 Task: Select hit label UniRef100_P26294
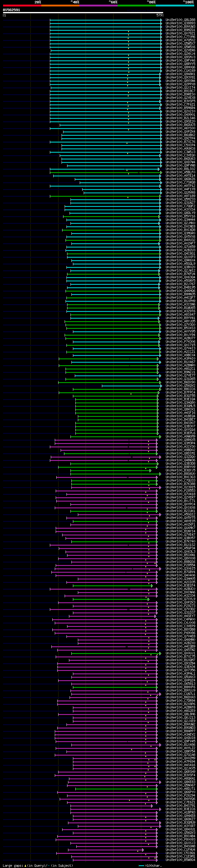tap(180, 796)
